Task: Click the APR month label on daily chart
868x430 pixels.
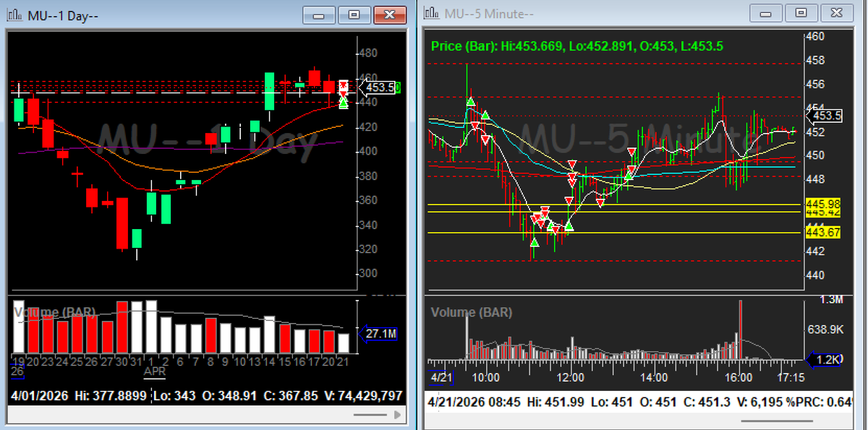Action: pyautogui.click(x=155, y=372)
